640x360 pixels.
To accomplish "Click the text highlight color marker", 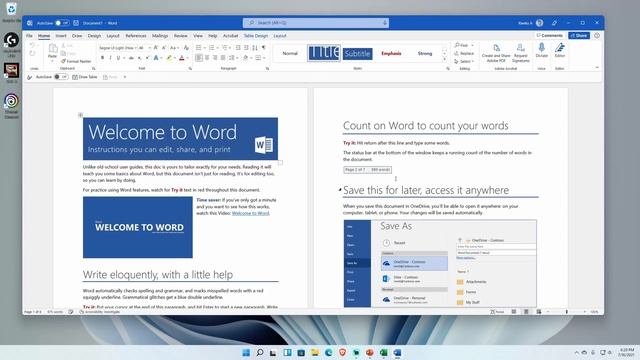I will (x=169, y=58).
